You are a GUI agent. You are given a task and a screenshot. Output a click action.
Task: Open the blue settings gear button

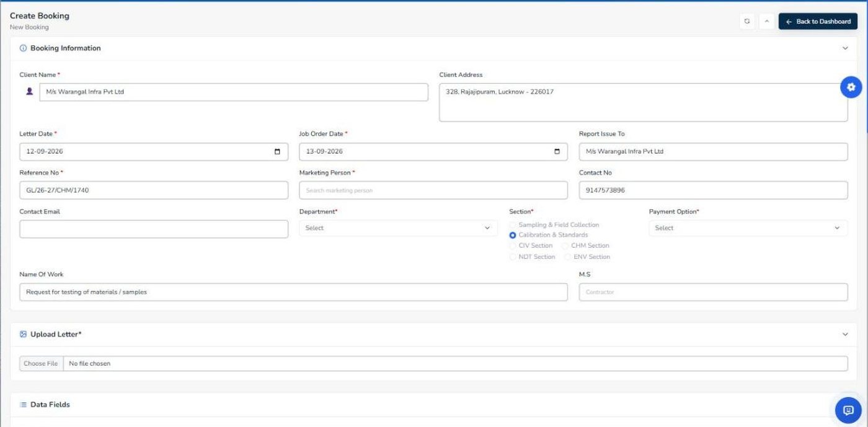point(851,88)
